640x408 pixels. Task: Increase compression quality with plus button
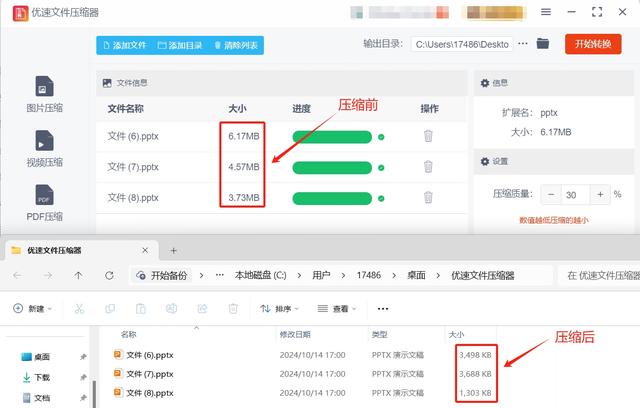(x=600, y=195)
